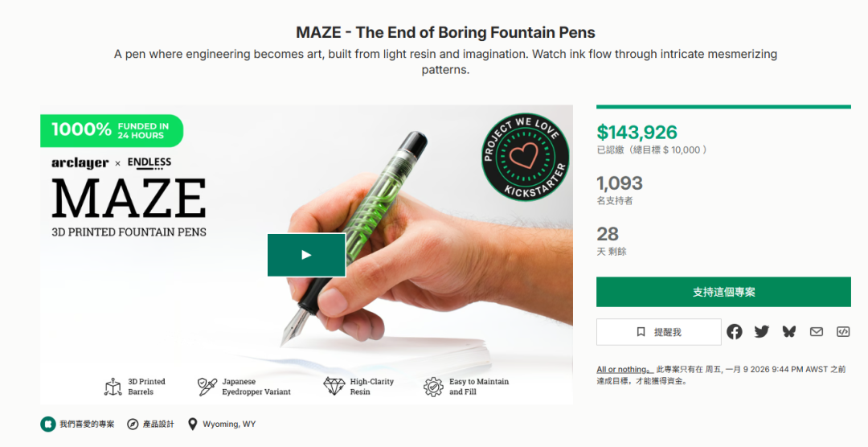Share project on Facebook
Screen dimensions: 868x447
(735, 331)
